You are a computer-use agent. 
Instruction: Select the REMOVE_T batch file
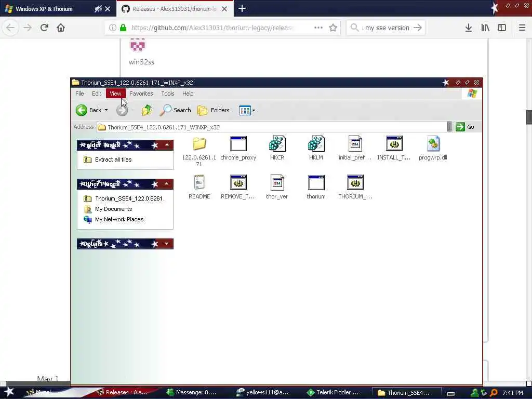(238, 182)
